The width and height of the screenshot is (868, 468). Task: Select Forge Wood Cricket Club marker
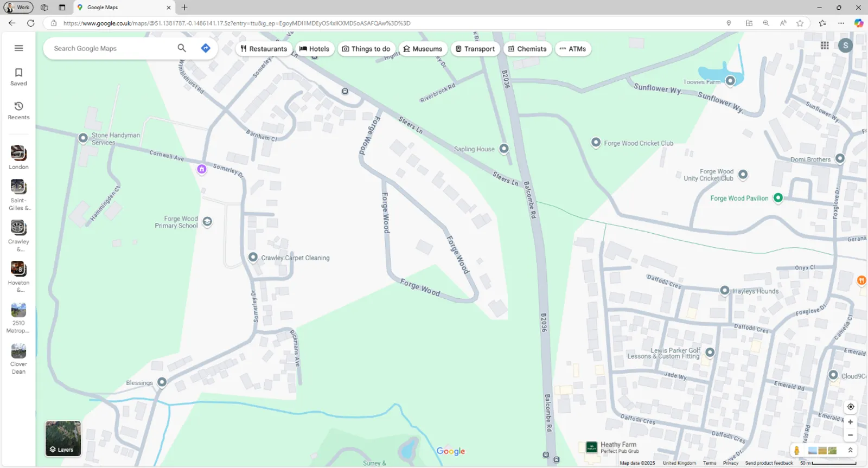pyautogui.click(x=596, y=143)
